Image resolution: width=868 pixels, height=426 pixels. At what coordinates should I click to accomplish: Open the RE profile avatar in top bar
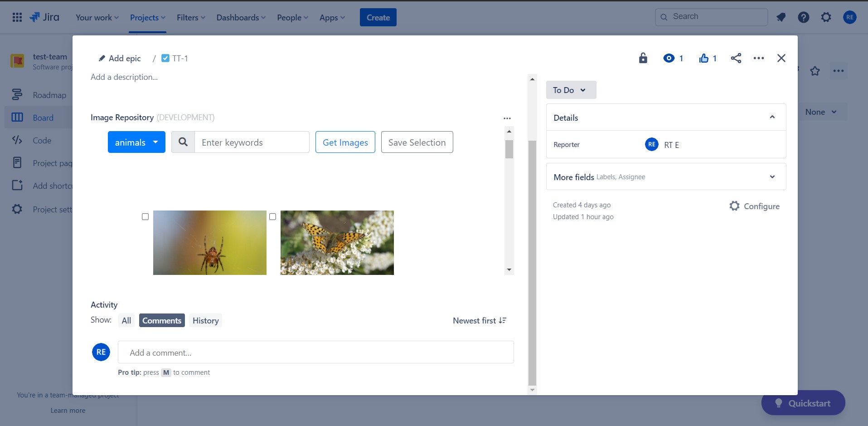coord(850,17)
